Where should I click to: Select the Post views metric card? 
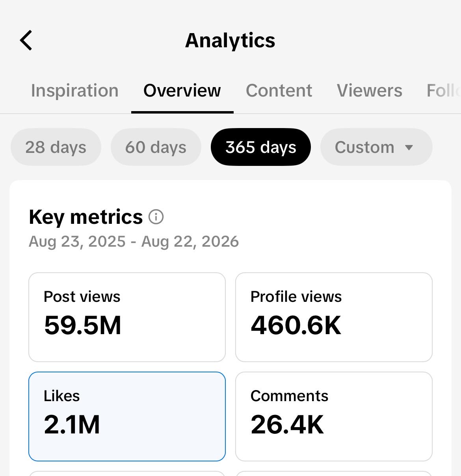click(127, 317)
